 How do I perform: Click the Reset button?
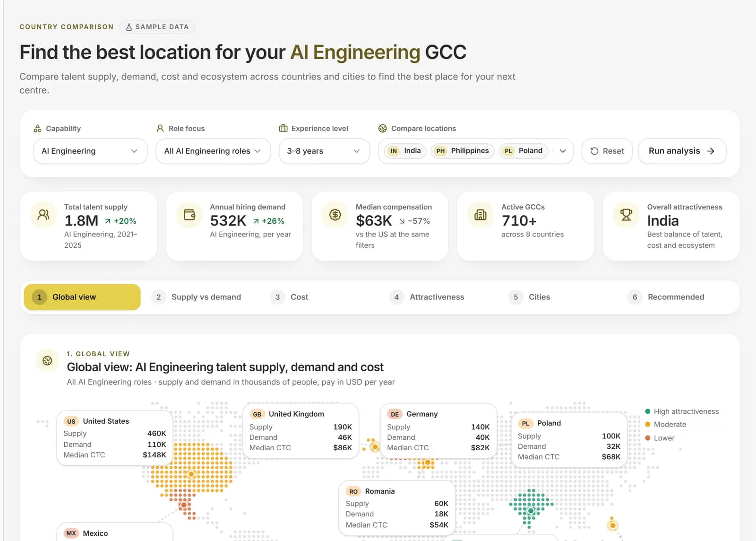607,151
